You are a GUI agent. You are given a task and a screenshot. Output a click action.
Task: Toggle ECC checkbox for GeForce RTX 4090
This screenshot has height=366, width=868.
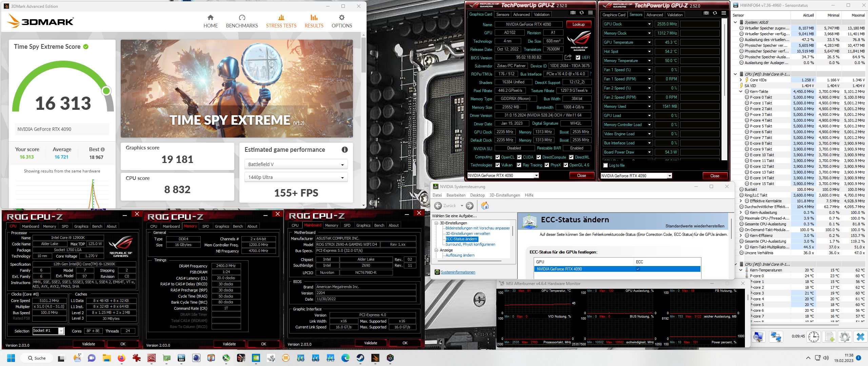[x=638, y=269]
